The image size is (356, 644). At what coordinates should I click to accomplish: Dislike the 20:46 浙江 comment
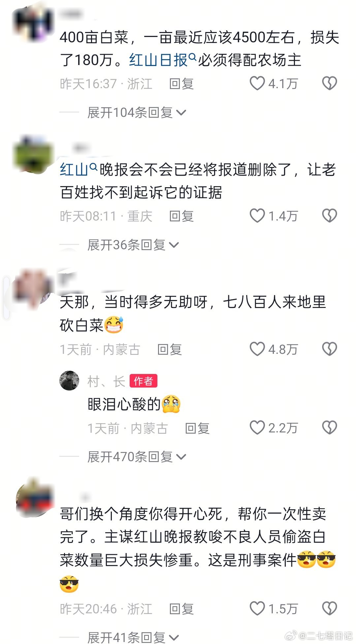(x=329, y=608)
